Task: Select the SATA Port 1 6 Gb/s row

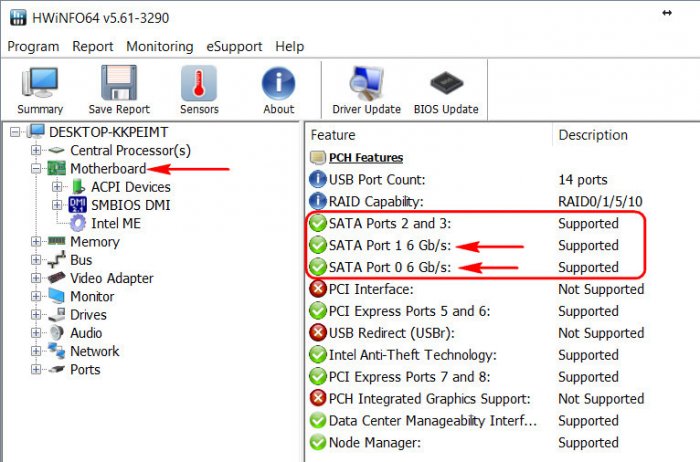Action: (475, 246)
